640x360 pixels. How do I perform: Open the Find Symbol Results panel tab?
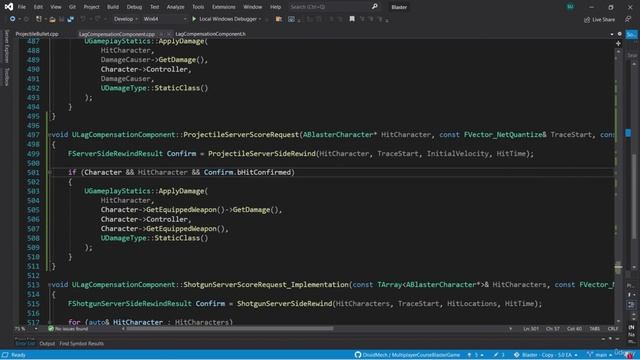click(x=82, y=343)
